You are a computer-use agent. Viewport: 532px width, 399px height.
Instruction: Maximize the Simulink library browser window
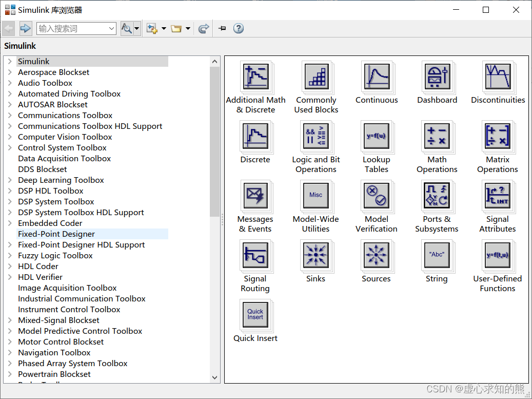coord(486,10)
